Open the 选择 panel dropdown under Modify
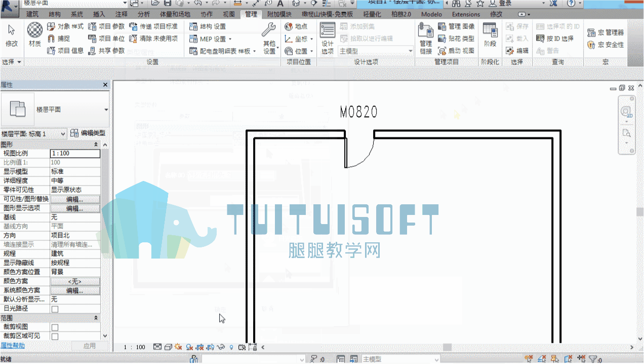The image size is (644, 364). (x=12, y=62)
